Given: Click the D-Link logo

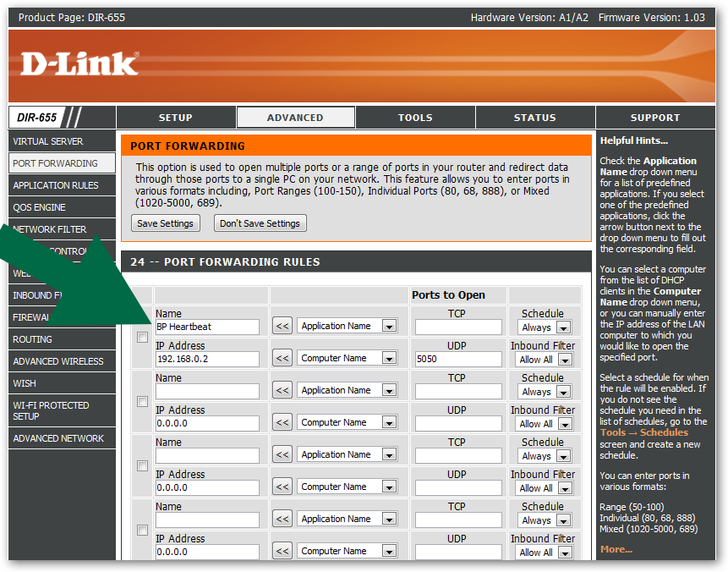Looking at the screenshot, I should [x=79, y=63].
